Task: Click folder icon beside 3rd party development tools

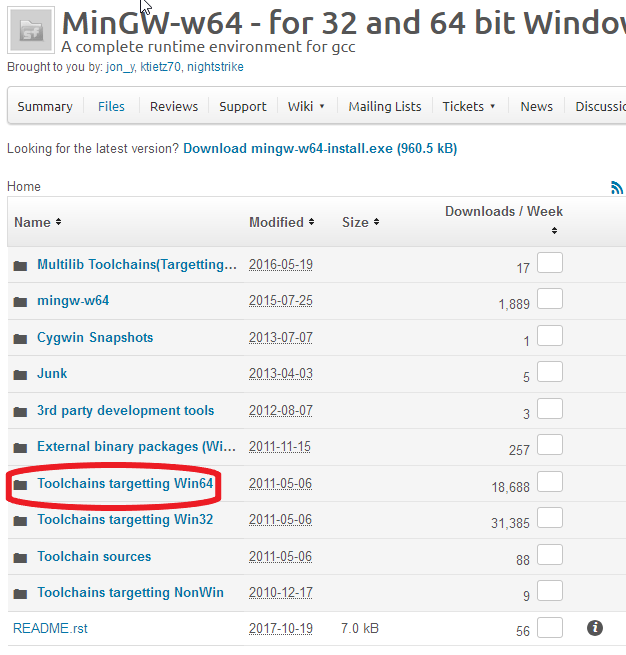Action: pos(20,411)
